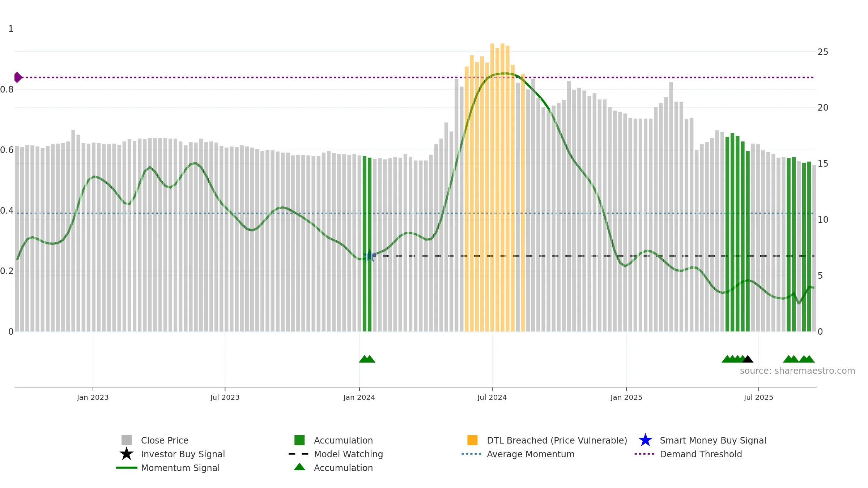This screenshot has width=868, height=488.
Task: Click the black triangle marker near Jul 2025
Action: tap(748, 359)
